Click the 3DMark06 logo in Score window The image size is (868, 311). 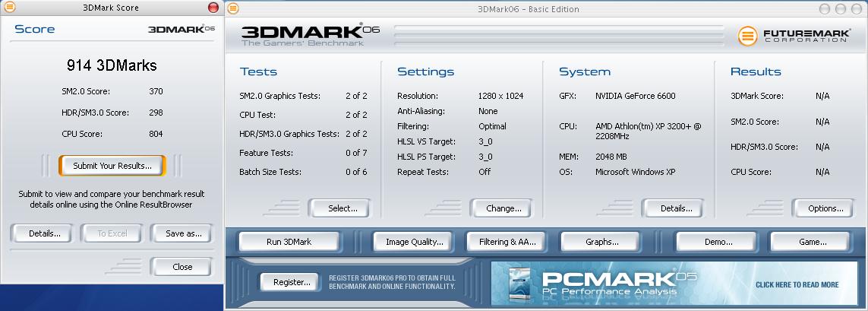(x=181, y=29)
